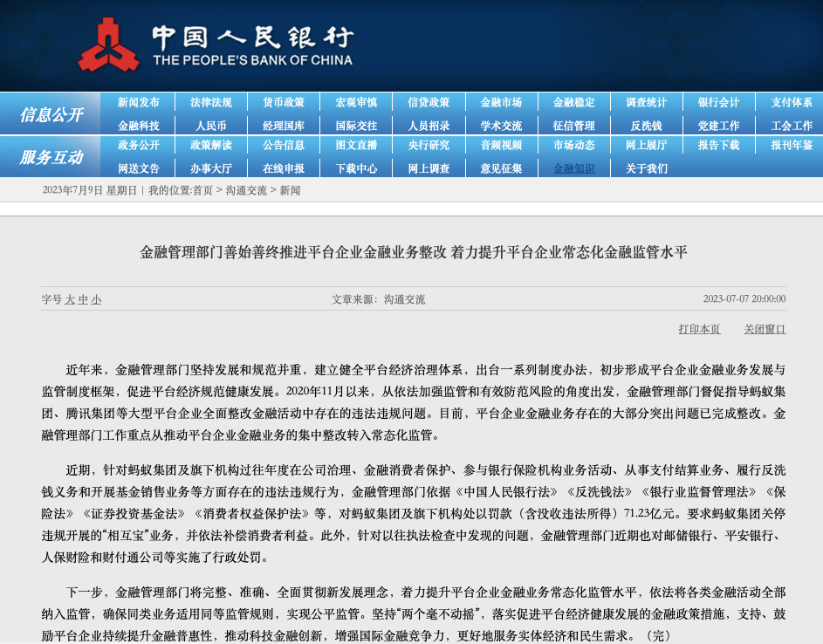Open 工会工作 link
This screenshot has height=644, width=823.
792,126
